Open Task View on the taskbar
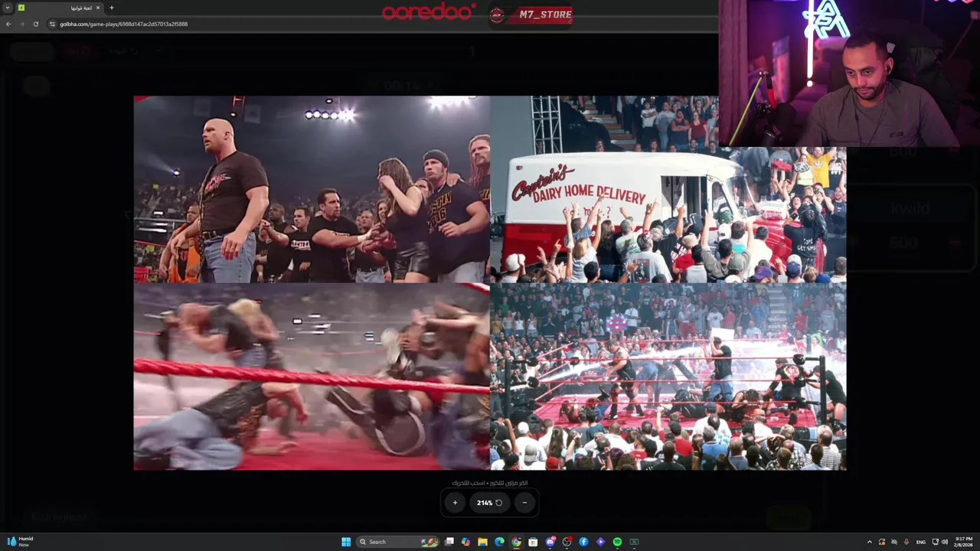This screenshot has width=980, height=551. point(449,542)
